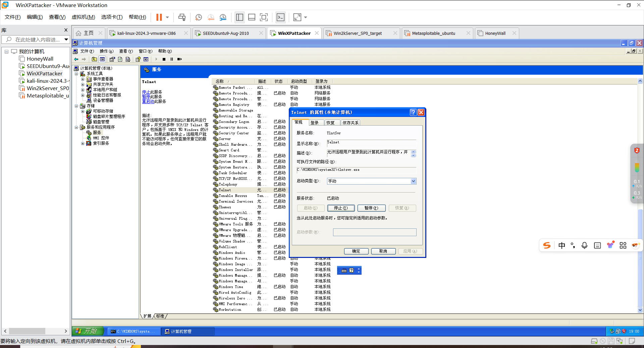The height and width of the screenshot is (348, 644).
Task: Open the stretch guest display dropdown
Action: tap(305, 17)
